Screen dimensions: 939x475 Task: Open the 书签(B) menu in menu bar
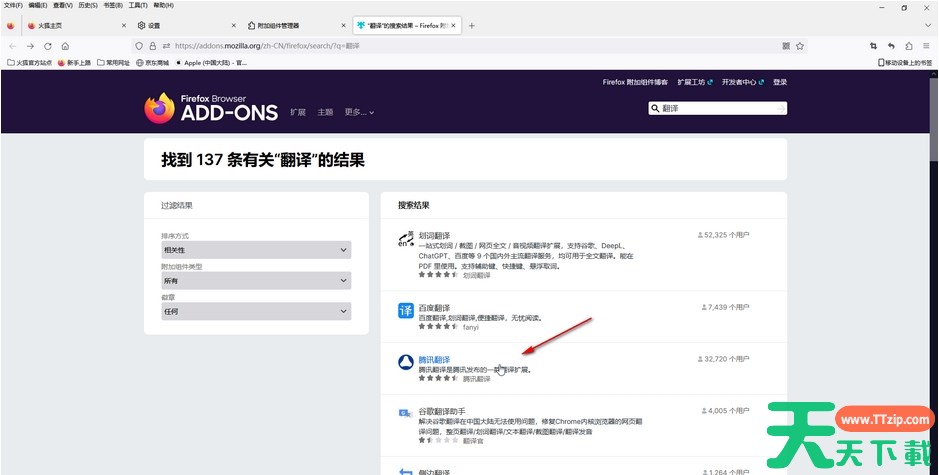click(113, 5)
